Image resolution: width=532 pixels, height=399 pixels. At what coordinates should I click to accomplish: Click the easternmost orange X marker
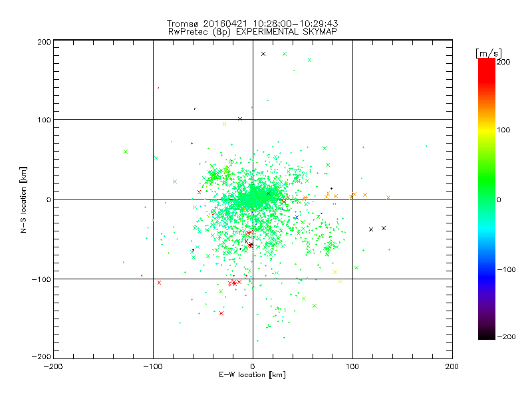pos(388,198)
